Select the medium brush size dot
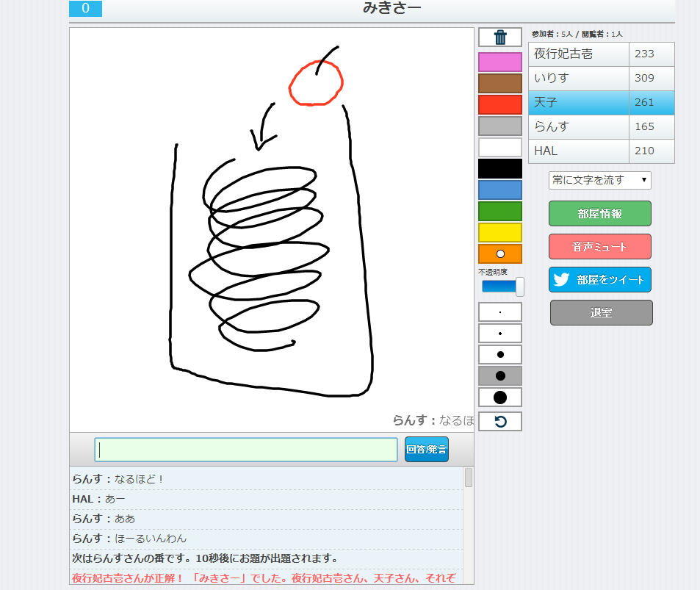The width and height of the screenshot is (700, 590). [500, 355]
